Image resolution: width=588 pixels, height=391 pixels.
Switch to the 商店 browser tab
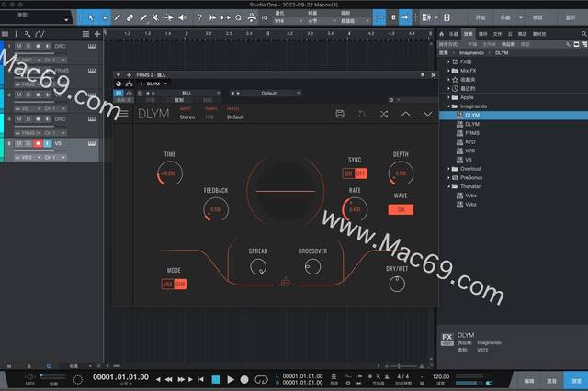pos(522,34)
